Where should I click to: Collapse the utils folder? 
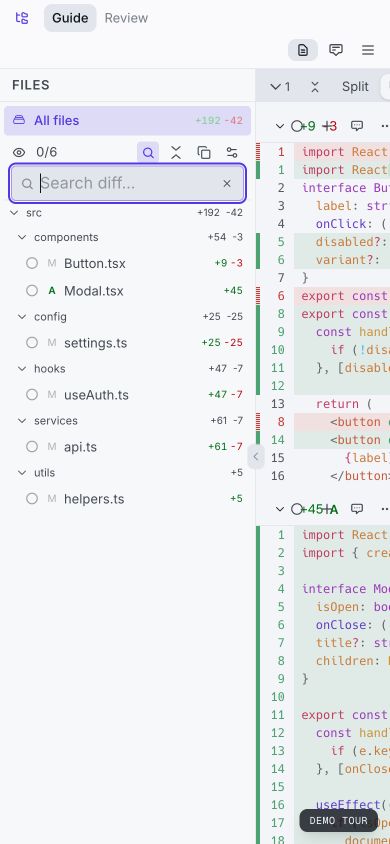22,473
